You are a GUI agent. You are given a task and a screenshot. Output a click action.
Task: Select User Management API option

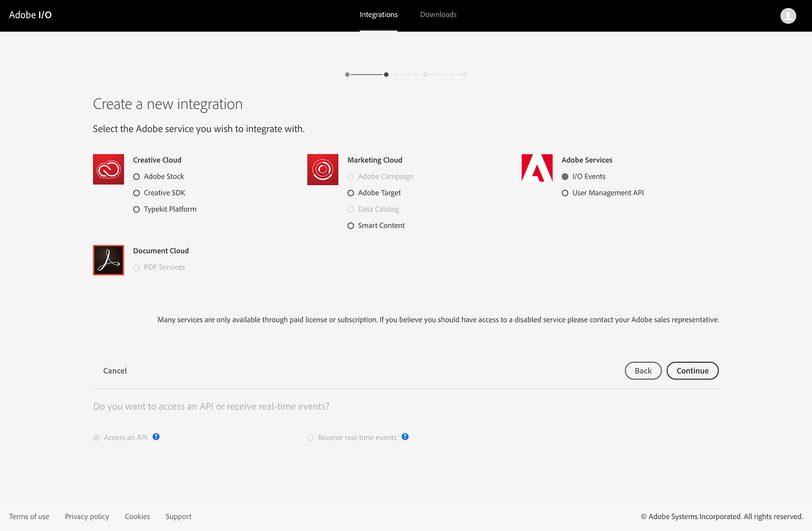point(565,193)
